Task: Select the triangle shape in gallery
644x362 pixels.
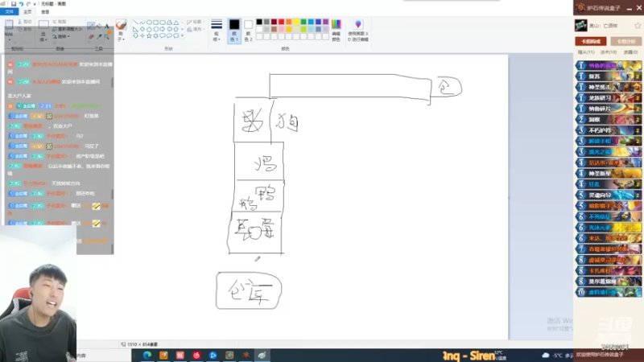Action: [x=176, y=23]
